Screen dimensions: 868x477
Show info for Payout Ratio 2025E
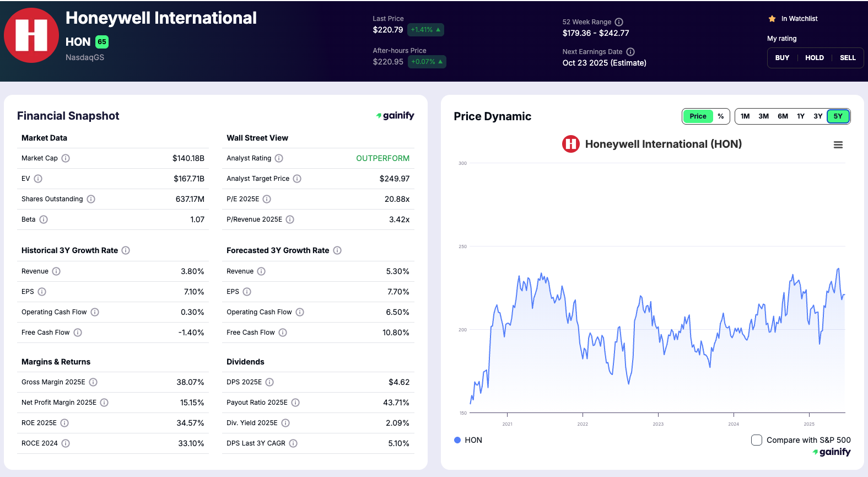[x=295, y=403]
